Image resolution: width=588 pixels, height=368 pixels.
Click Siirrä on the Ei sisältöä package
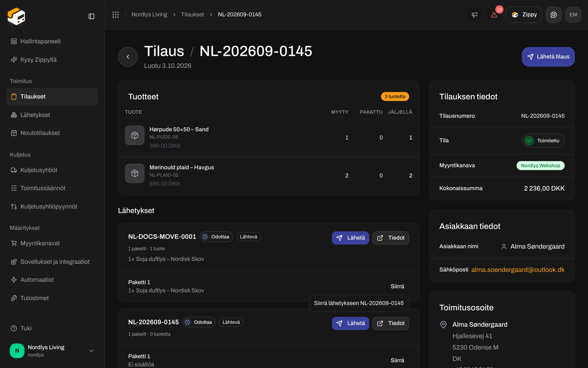tap(397, 360)
